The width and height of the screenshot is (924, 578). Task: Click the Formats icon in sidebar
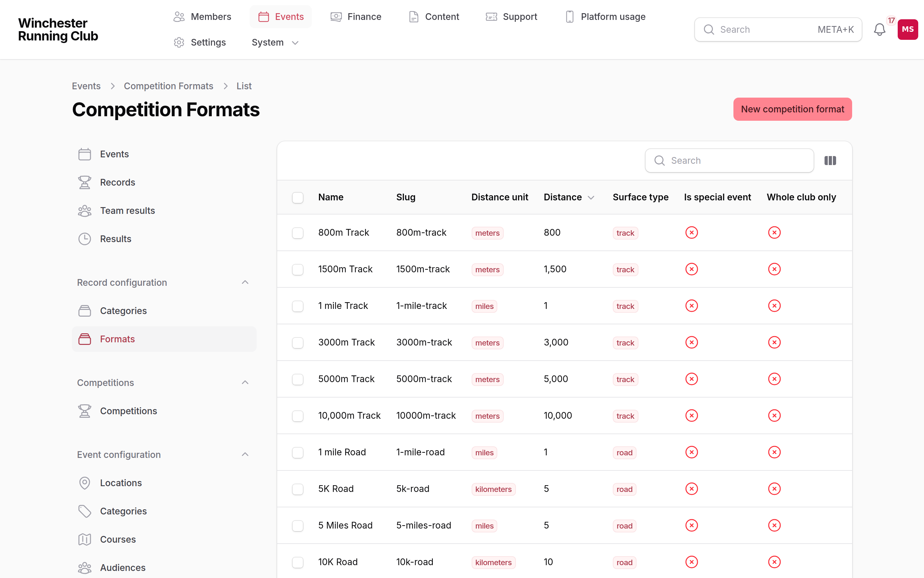pos(84,339)
